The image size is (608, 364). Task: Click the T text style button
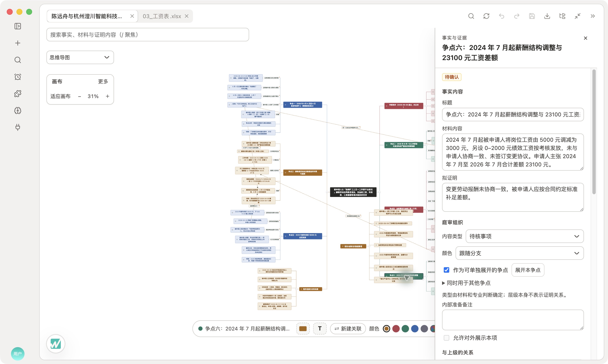tap(320, 329)
